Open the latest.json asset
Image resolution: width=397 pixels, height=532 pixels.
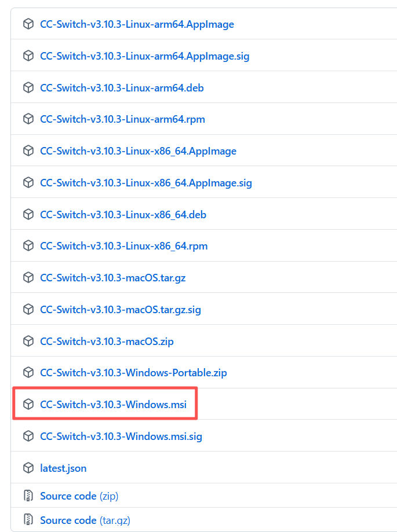[63, 468]
